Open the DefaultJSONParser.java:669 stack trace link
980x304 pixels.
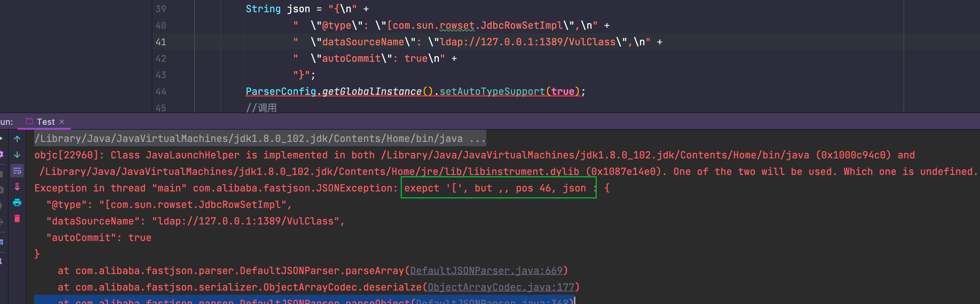coord(486,271)
